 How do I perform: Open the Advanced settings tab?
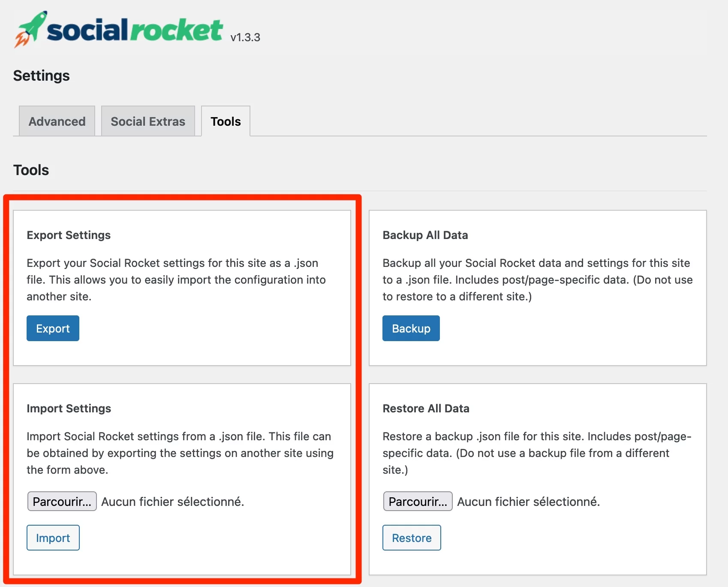tap(57, 121)
